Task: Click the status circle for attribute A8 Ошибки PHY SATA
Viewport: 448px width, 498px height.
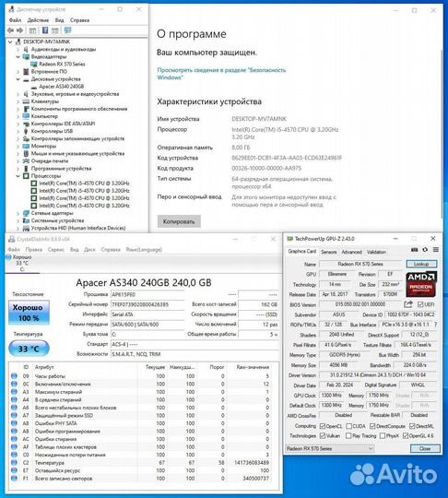Action: [x=14, y=423]
